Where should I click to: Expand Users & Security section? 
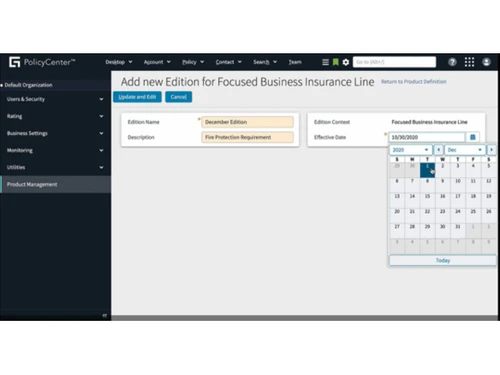[55, 99]
